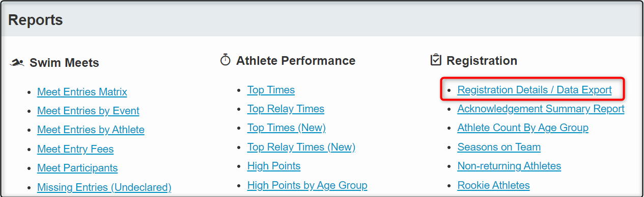Open the Top Relay Times report
644x197 pixels.
286,109
